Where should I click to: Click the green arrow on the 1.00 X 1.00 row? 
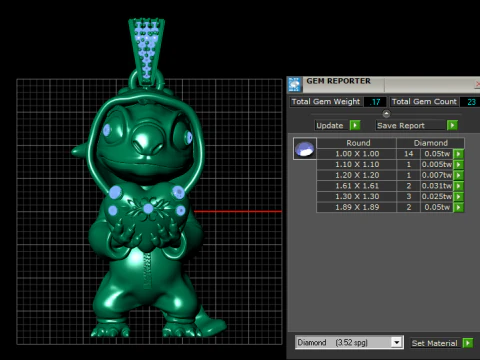pos(459,154)
